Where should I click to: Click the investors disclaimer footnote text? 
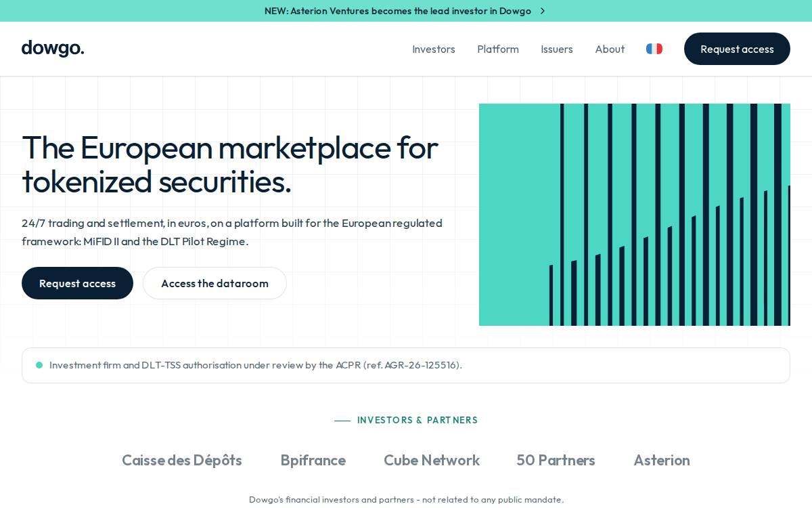(x=406, y=500)
